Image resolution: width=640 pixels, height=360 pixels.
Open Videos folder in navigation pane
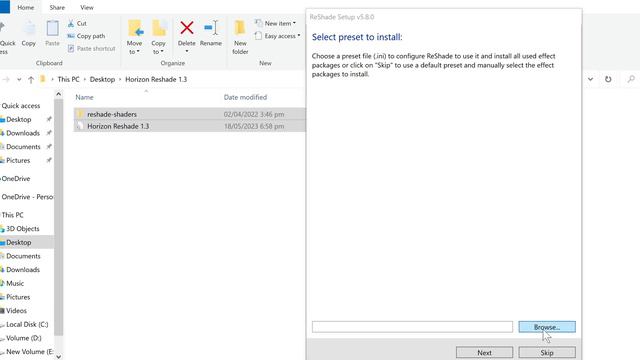coord(16,311)
